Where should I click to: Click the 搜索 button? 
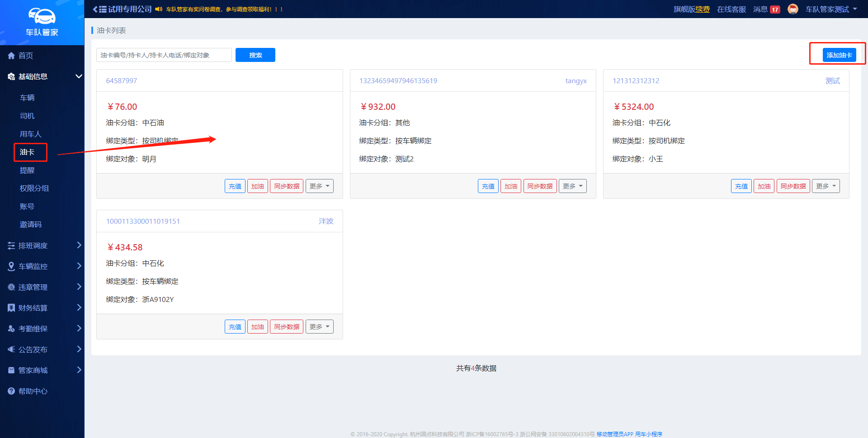click(x=255, y=55)
